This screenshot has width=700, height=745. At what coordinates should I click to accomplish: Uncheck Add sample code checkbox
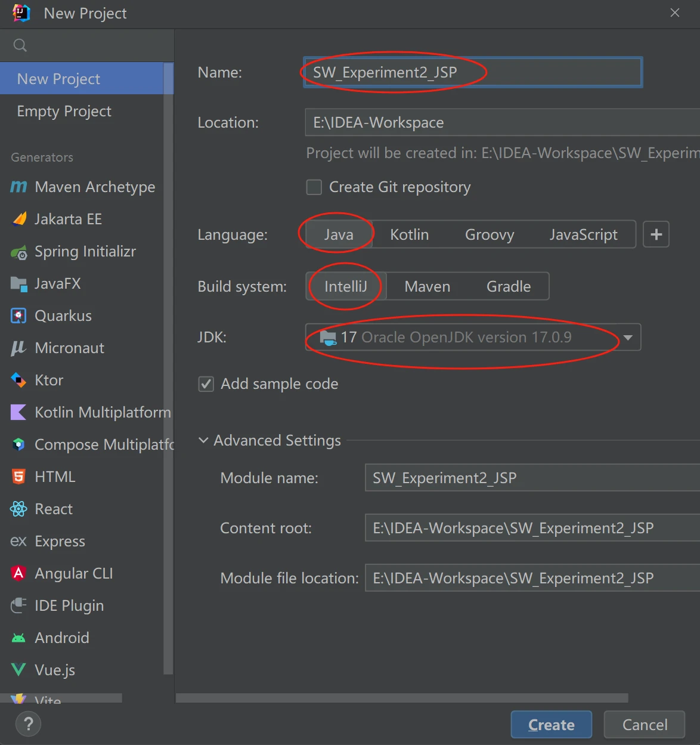coord(206,384)
